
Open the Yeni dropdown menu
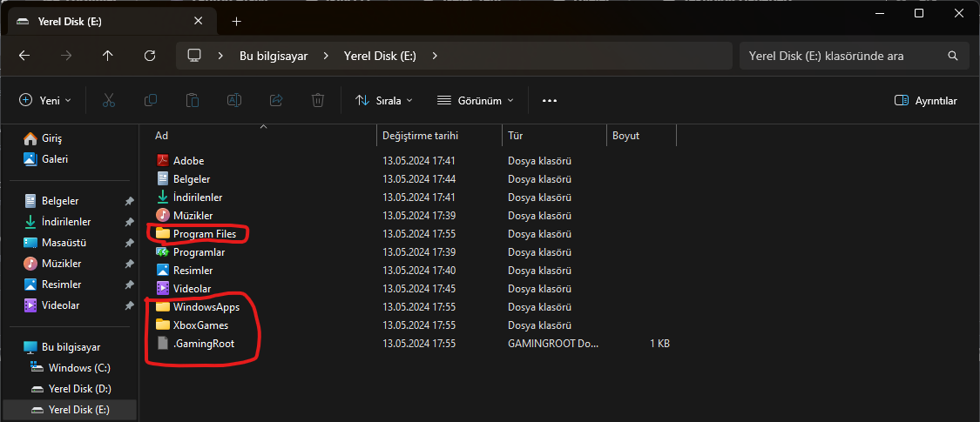[x=45, y=101]
